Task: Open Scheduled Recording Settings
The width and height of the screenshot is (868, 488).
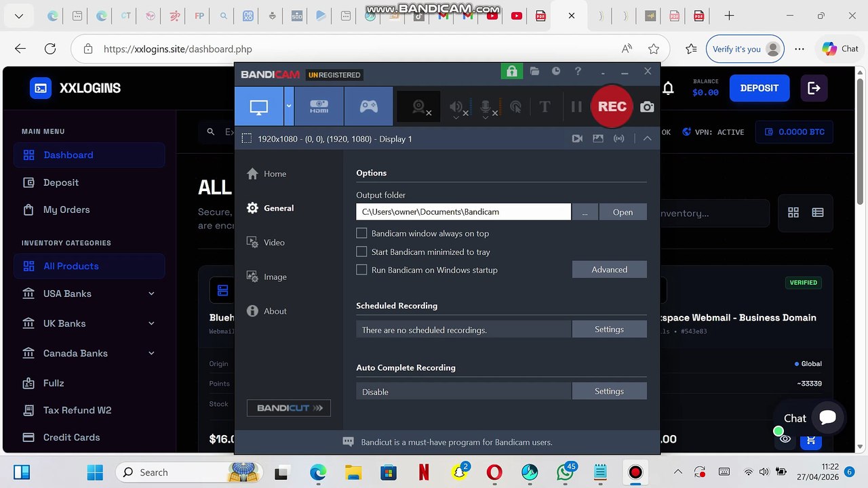Action: (x=610, y=329)
